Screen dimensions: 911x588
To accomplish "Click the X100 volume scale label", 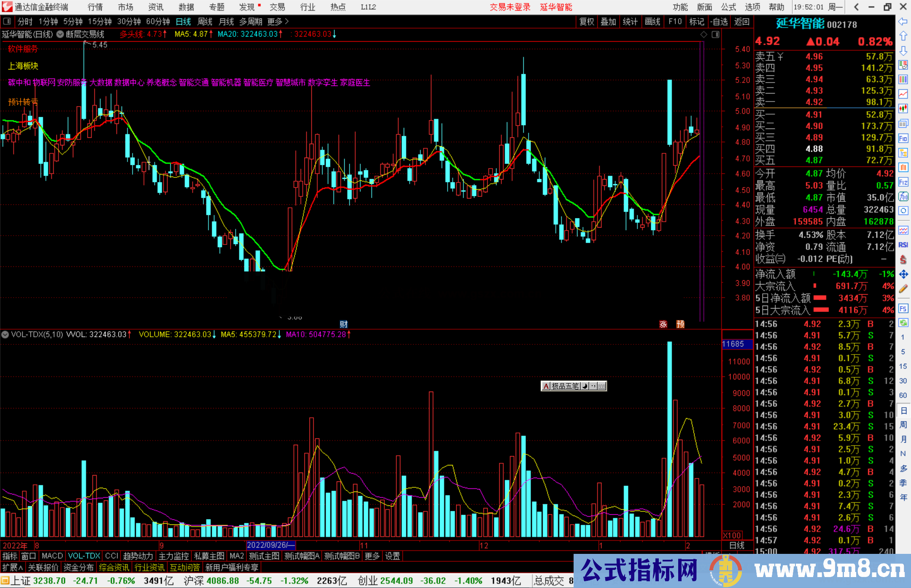I will 732,535.
